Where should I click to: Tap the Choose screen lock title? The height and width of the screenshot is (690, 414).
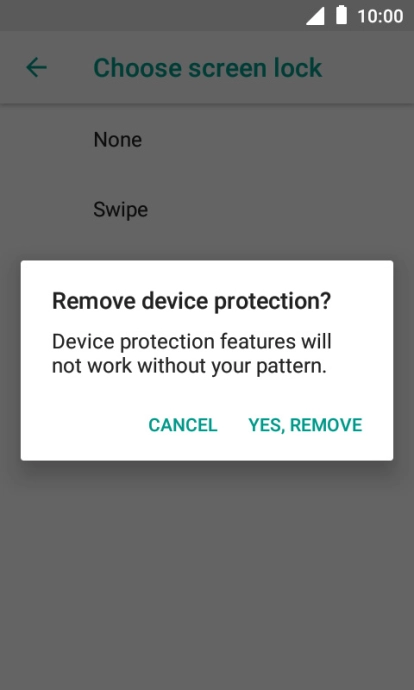pyautogui.click(x=208, y=68)
